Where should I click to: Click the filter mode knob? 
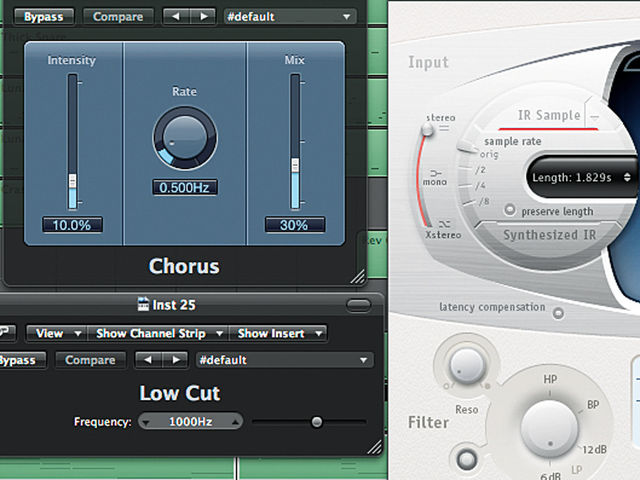[x=549, y=429]
